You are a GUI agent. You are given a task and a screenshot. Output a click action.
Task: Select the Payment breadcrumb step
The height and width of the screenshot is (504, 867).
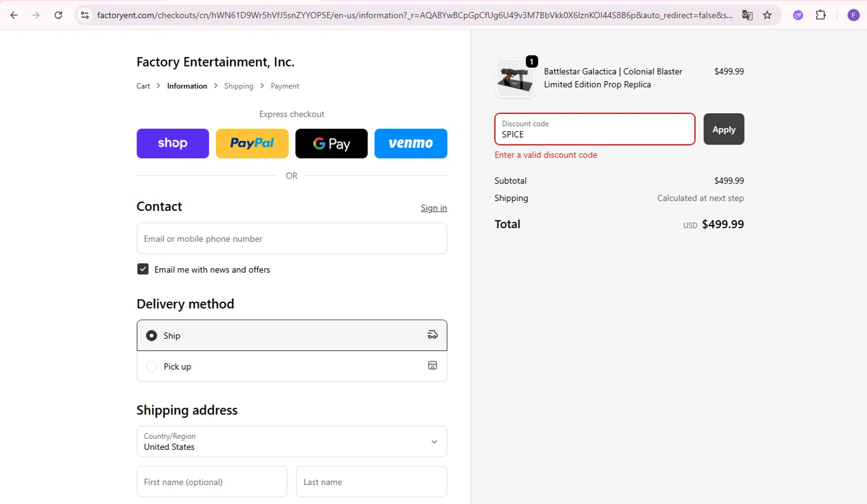click(285, 86)
